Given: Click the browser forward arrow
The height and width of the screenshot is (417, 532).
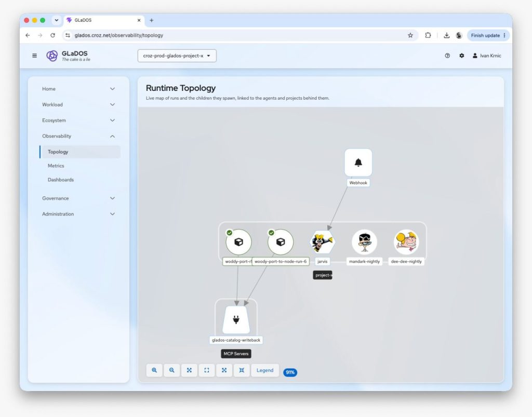Looking at the screenshot, I should [x=40, y=35].
